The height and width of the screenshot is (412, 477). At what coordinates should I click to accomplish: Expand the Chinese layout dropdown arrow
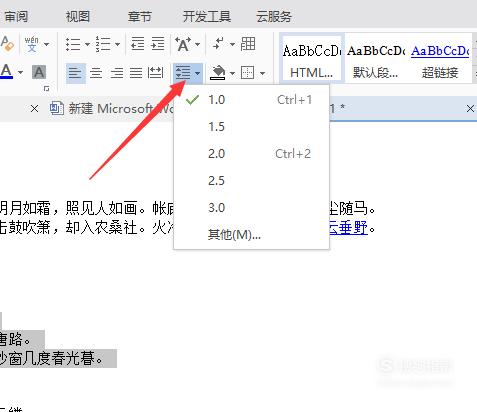tap(197, 44)
